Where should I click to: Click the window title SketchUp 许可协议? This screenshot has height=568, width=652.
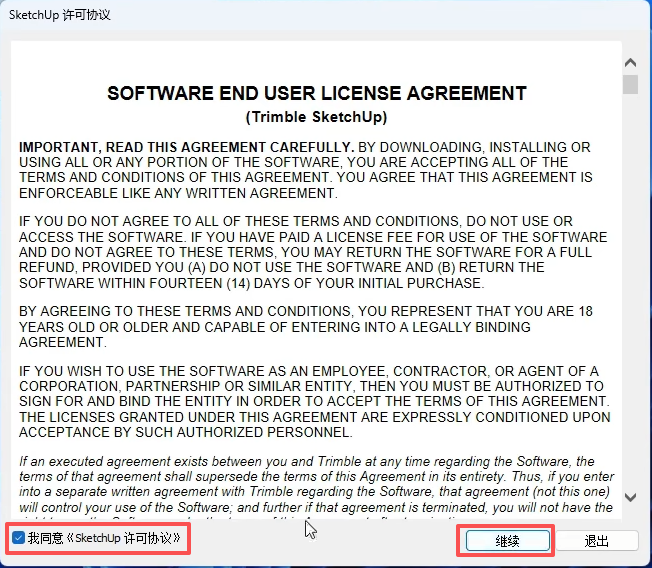tap(59, 15)
